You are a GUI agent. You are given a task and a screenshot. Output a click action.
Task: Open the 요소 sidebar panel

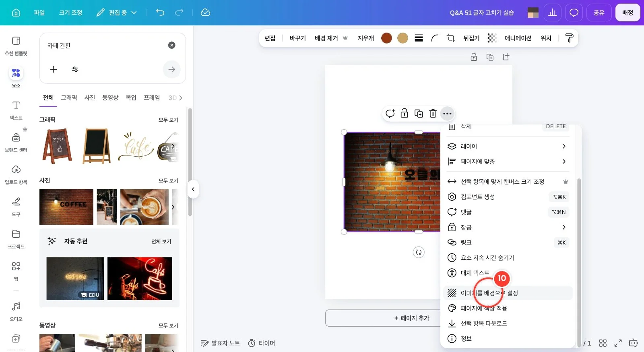tap(16, 77)
